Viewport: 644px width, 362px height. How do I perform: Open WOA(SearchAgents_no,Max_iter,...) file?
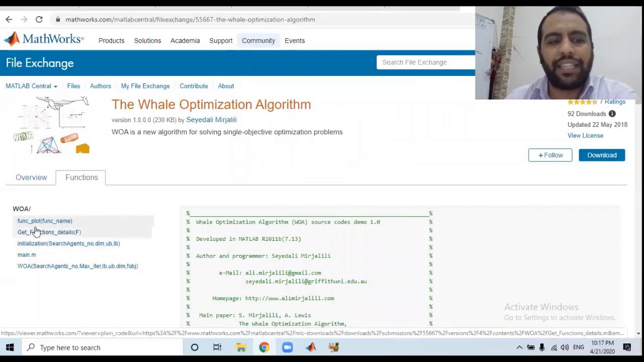(x=77, y=266)
